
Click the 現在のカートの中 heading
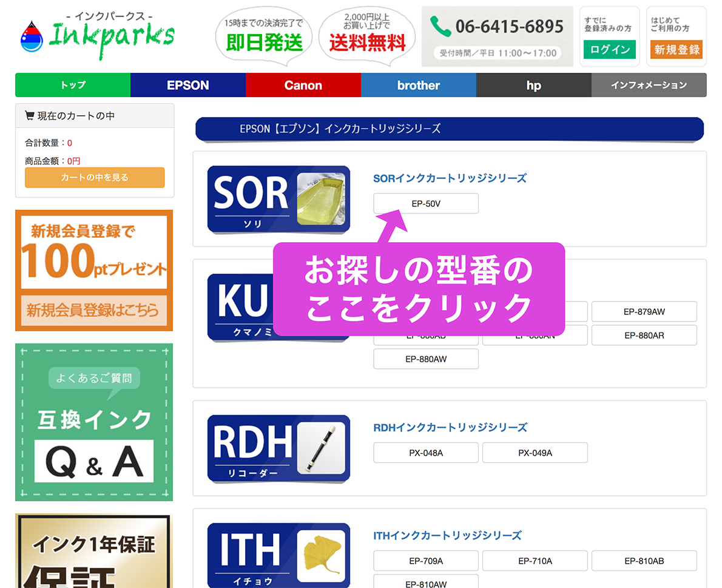click(x=76, y=115)
